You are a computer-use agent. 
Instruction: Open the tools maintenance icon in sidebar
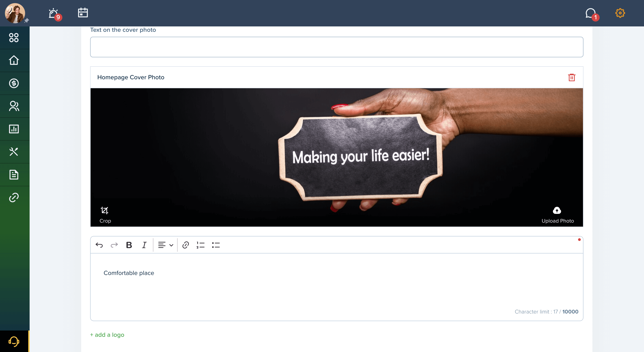tap(14, 152)
